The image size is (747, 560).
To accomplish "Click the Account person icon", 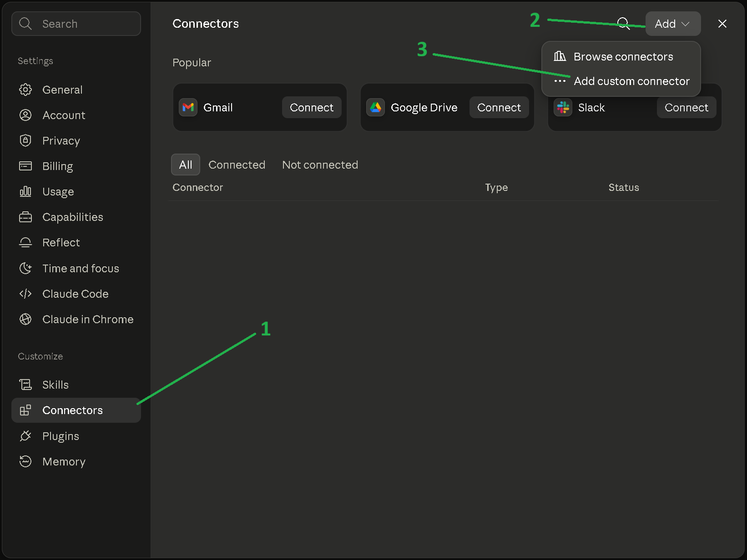I will click(x=25, y=115).
